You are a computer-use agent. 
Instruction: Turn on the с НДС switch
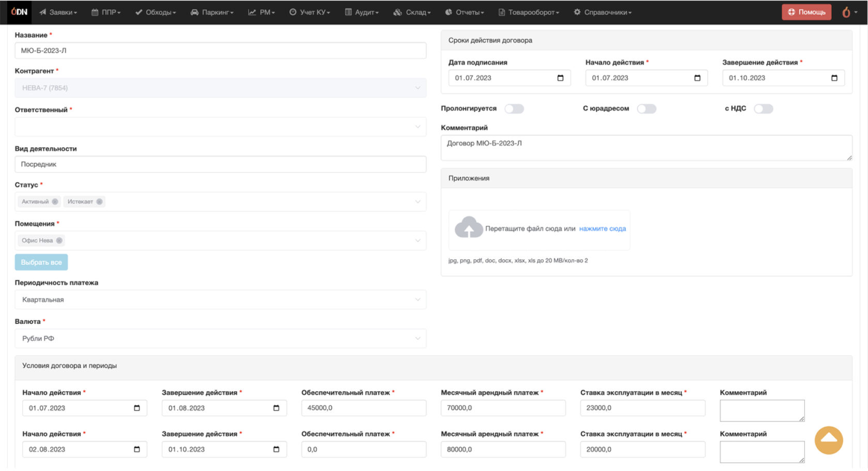(763, 108)
